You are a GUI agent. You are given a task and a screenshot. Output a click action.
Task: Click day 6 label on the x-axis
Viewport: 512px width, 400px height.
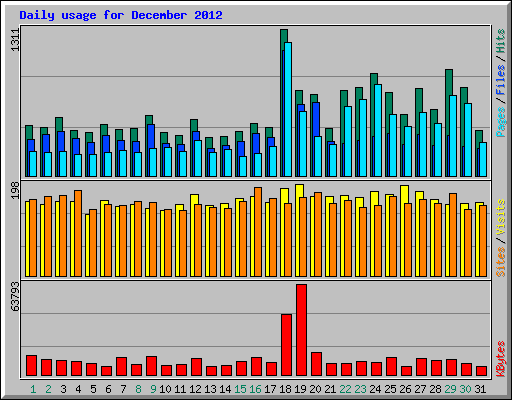(x=108, y=389)
